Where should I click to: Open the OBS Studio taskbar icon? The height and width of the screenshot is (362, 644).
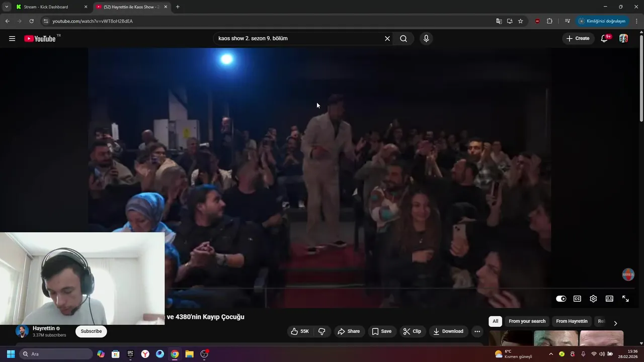click(204, 354)
